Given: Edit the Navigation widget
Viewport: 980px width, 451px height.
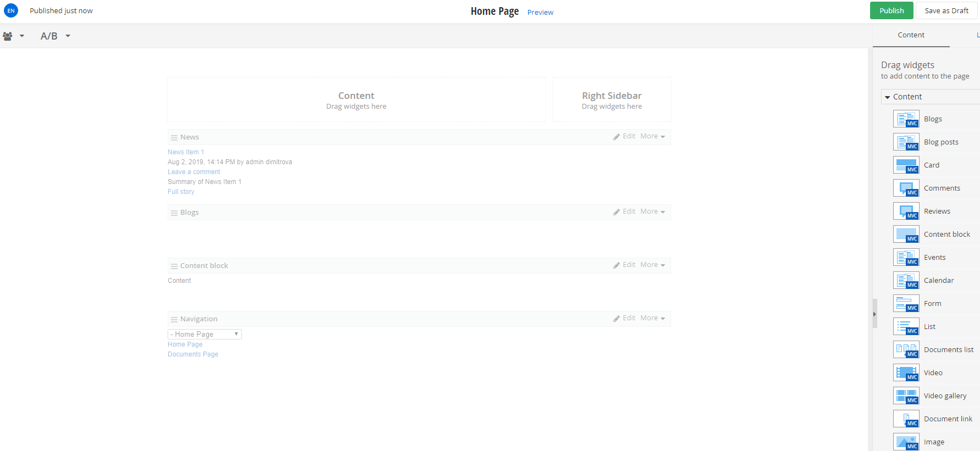Looking at the screenshot, I should pyautogui.click(x=624, y=318).
